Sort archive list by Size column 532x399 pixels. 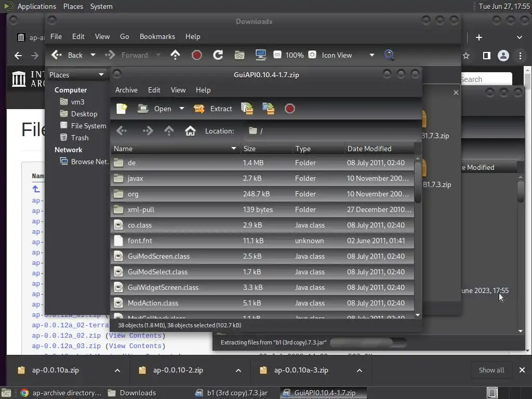[267, 149]
